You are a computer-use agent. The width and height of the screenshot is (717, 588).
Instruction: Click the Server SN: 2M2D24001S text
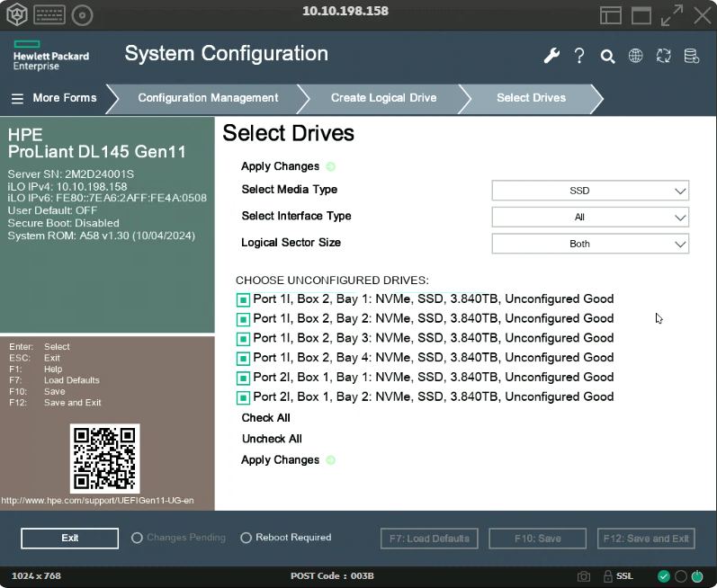click(71, 174)
